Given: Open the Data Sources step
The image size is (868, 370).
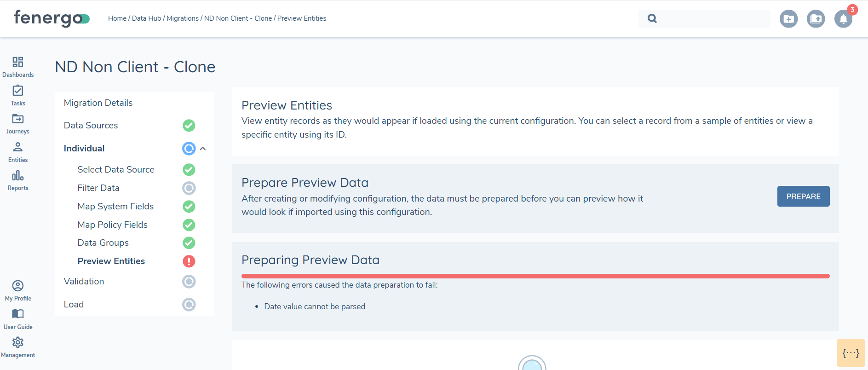Looking at the screenshot, I should 91,125.
